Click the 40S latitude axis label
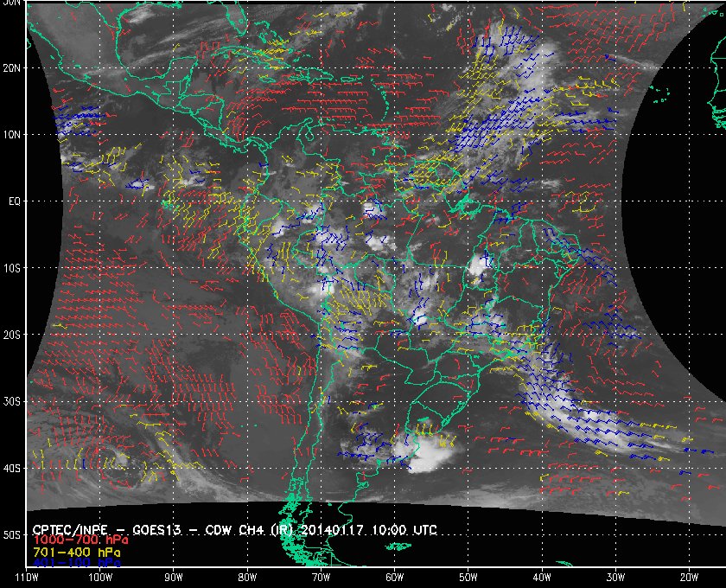Screen dimensions: 726x588 [12, 469]
